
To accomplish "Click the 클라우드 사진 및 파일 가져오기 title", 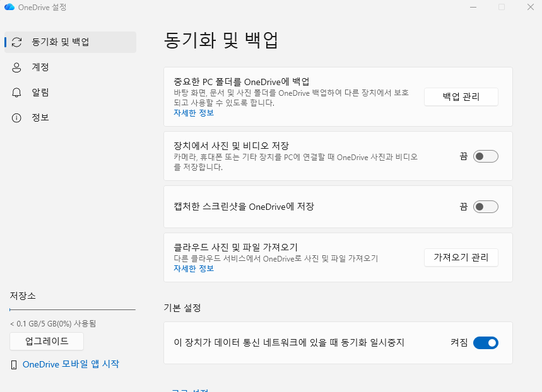I will pos(235,247).
